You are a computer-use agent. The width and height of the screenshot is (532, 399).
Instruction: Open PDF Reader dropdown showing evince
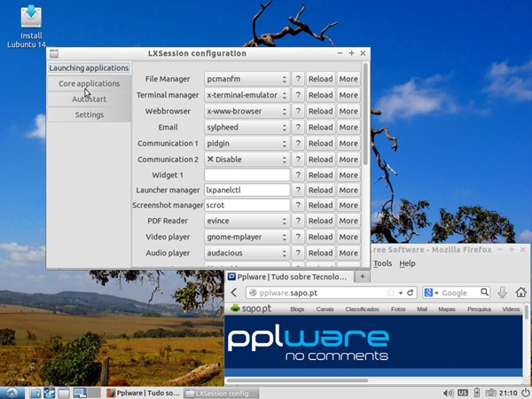247,221
